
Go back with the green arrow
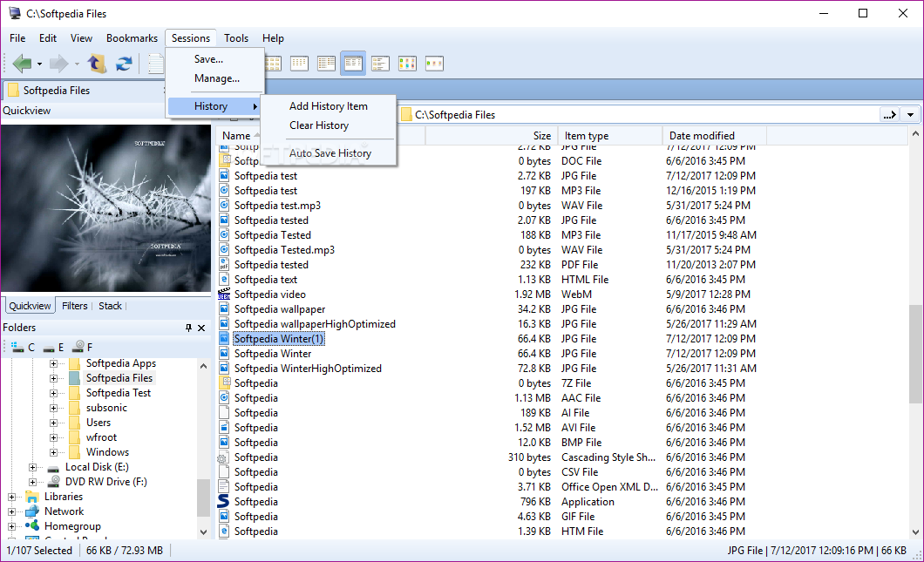(x=22, y=63)
